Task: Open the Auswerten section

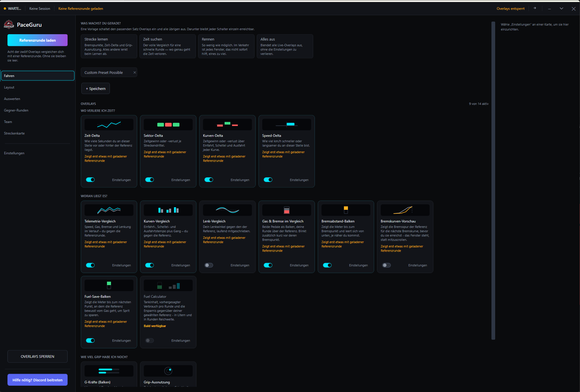Action: [x=38, y=99]
